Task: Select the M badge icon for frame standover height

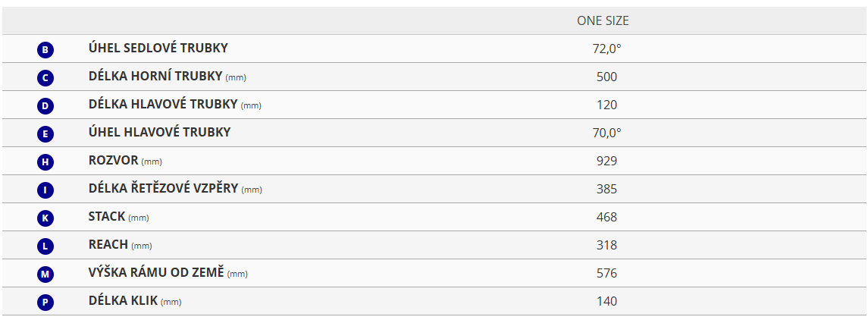Action: (x=45, y=275)
